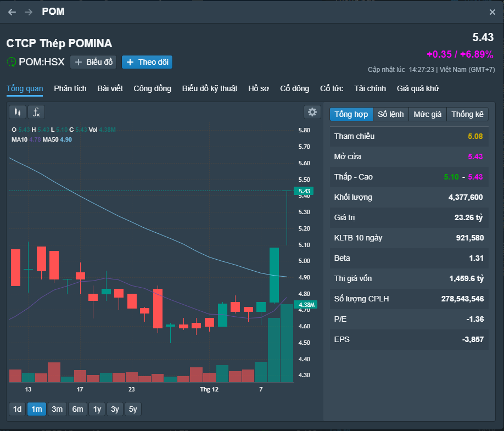504x431 pixels.
Task: Click the 5.43 current price label on chart axis
Action: pos(304,191)
